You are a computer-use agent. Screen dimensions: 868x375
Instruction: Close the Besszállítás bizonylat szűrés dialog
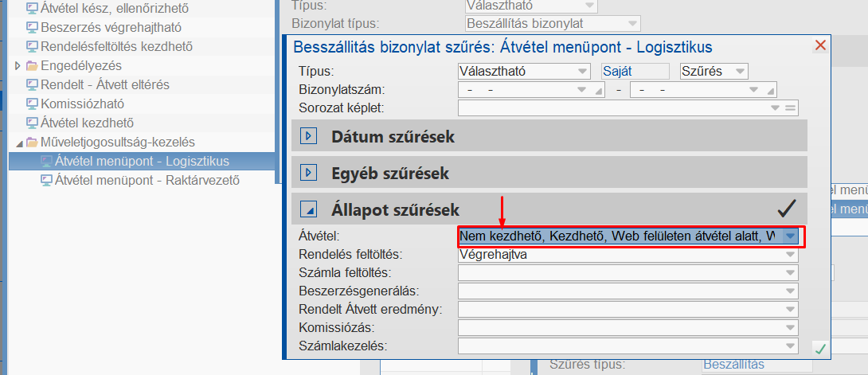[820, 45]
